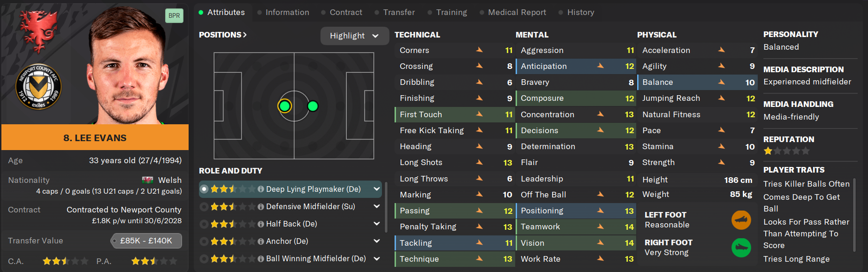868x272 pixels.
Task: Select the Deep Lying Playmaker (De) radio button
Action: (204, 189)
